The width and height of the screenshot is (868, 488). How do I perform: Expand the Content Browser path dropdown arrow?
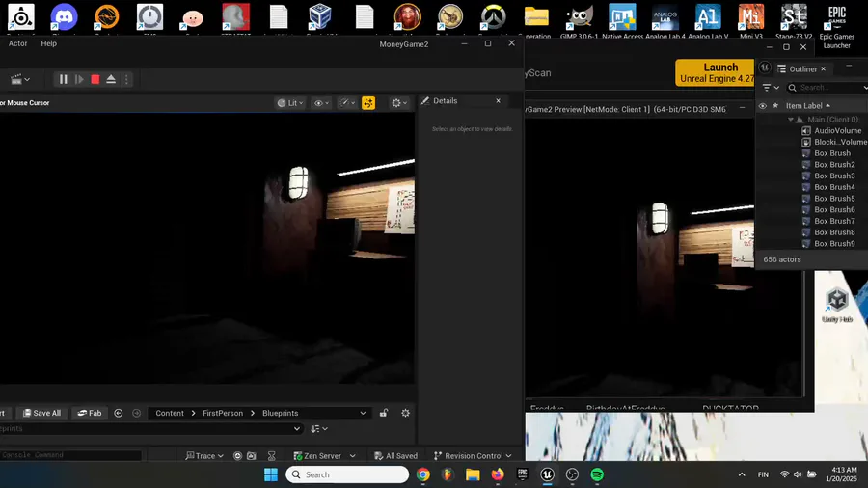363,413
